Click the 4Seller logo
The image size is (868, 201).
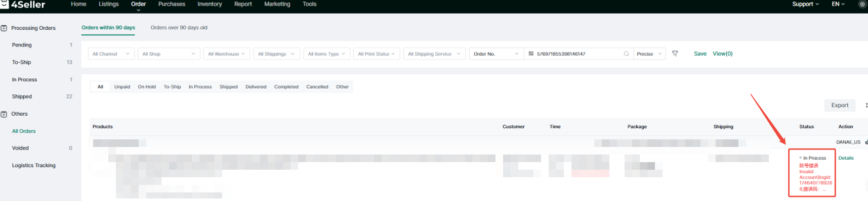click(x=23, y=5)
